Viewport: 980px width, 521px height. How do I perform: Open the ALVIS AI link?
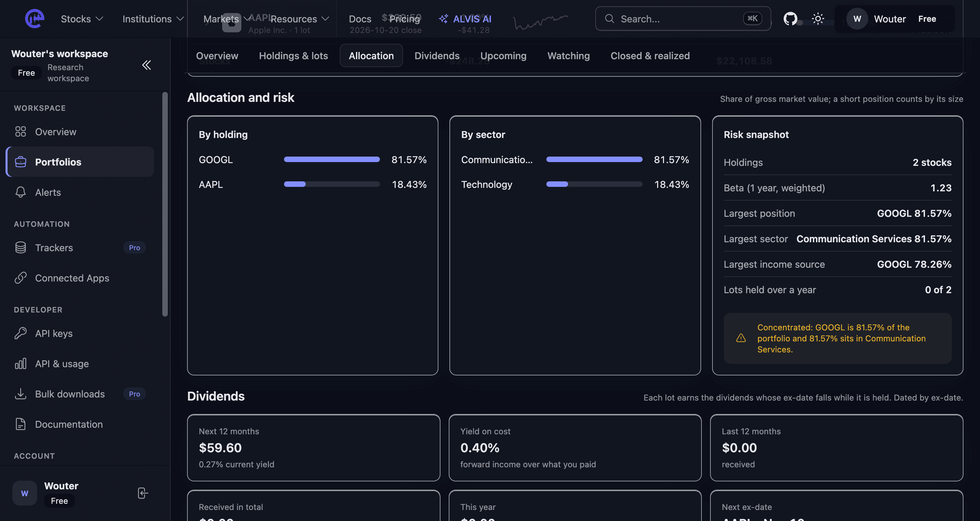pyautogui.click(x=465, y=19)
